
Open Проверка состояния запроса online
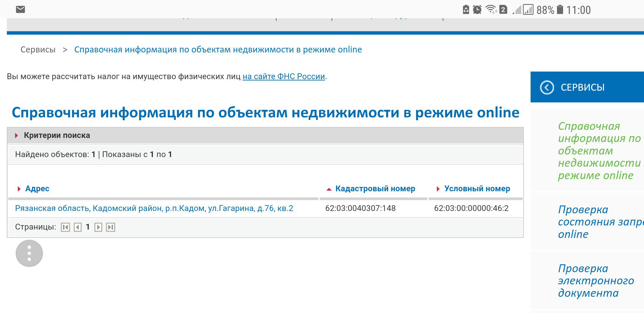pos(601,222)
